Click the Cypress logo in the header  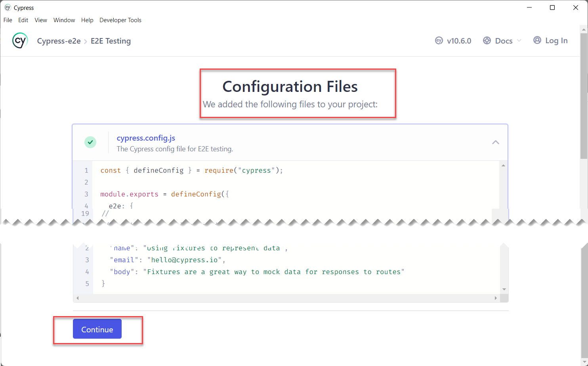[20, 41]
